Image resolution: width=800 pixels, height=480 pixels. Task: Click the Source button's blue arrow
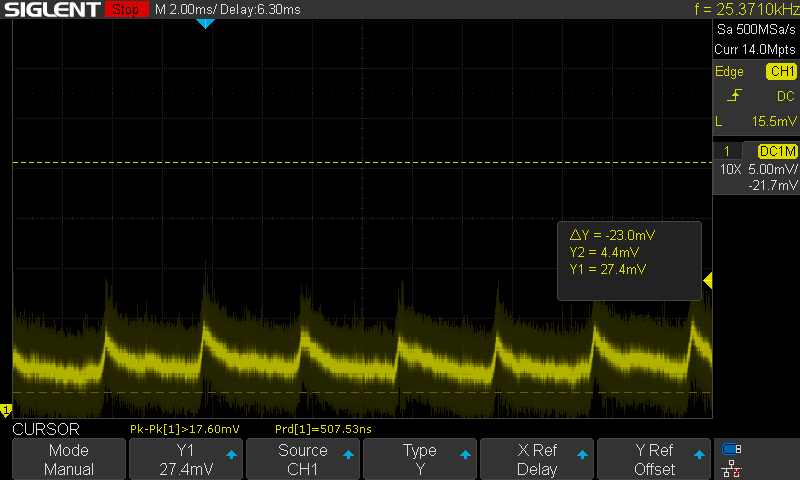tap(348, 454)
